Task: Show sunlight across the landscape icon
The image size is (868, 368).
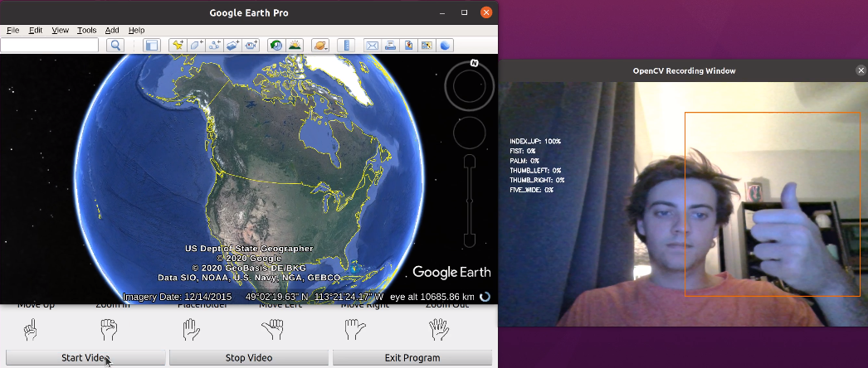Action: (x=295, y=46)
